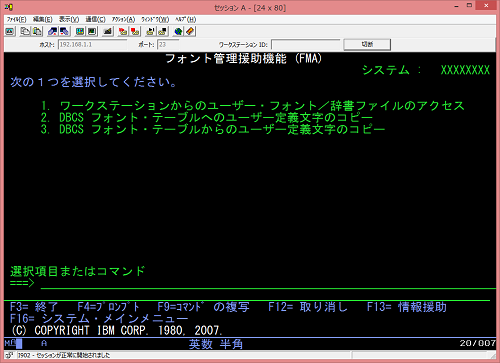
Task: Click the dark screen color-mapping icon
Action: click(x=92, y=31)
